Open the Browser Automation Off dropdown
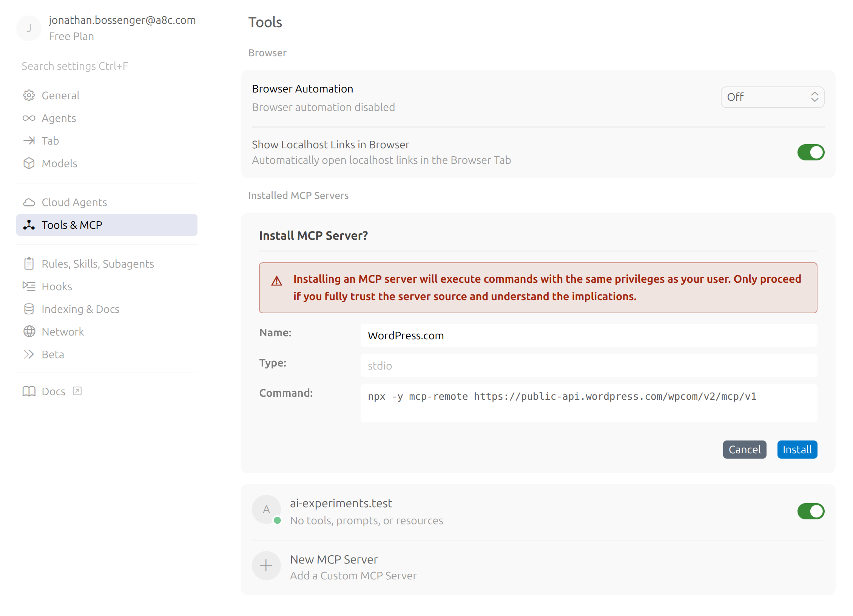Image resolution: width=853 pixels, height=616 pixels. [x=772, y=97]
